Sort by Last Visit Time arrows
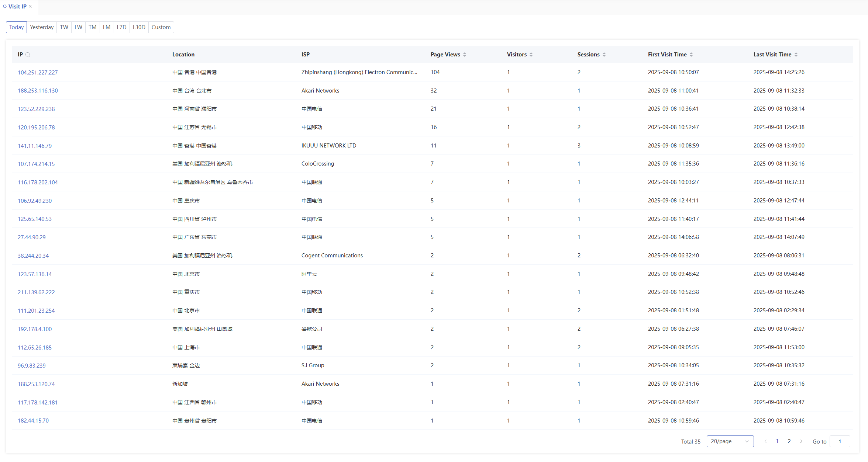Image resolution: width=868 pixels, height=462 pixels. click(x=796, y=55)
